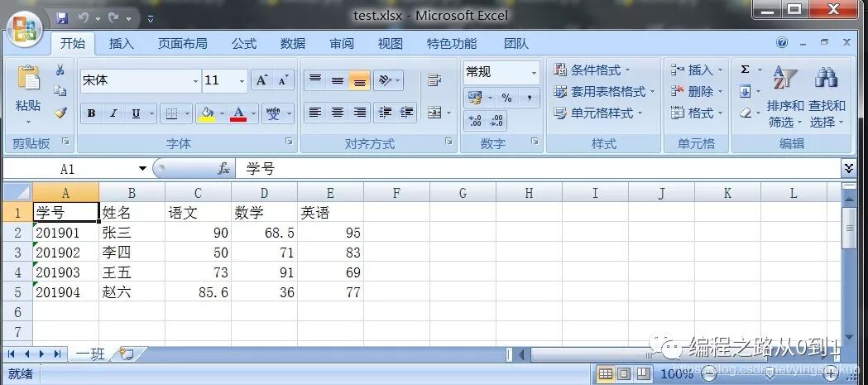Set middle vertical alignment
868x385 pixels.
click(337, 80)
